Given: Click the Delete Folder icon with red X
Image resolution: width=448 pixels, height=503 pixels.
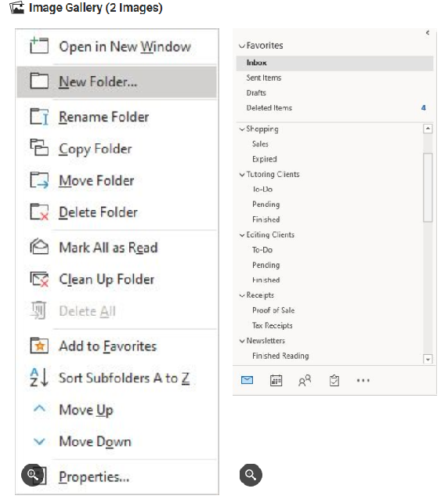Looking at the screenshot, I should 39,212.
